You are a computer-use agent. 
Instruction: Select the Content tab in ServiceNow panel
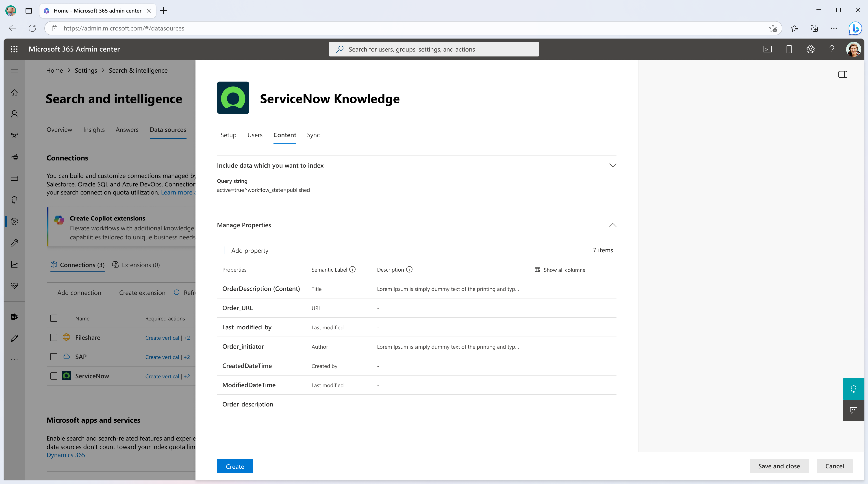point(284,134)
